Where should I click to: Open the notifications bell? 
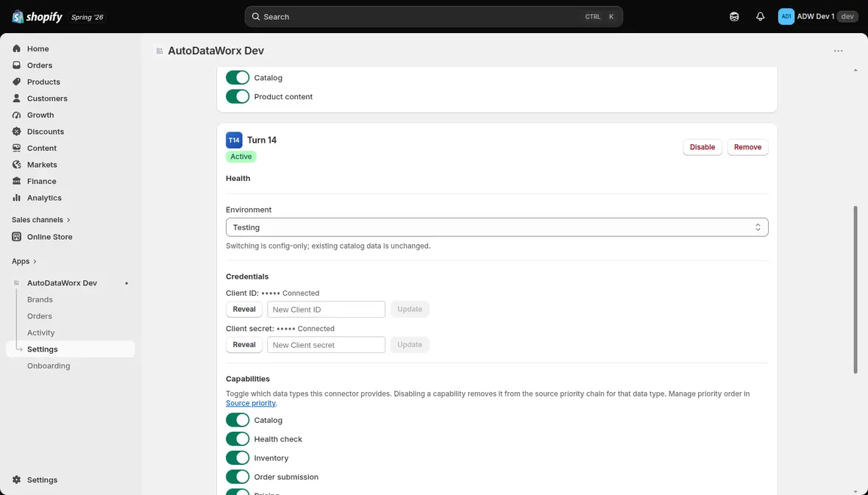click(760, 17)
